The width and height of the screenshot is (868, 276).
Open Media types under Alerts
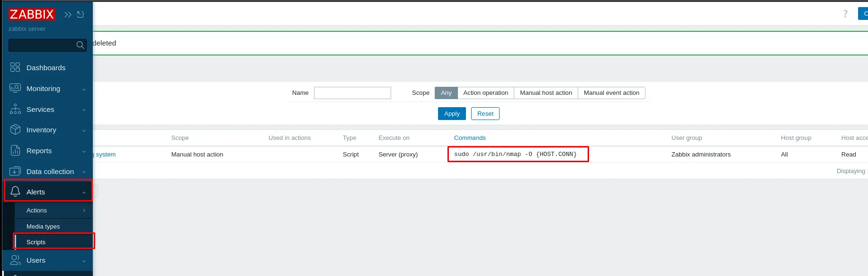click(x=43, y=227)
